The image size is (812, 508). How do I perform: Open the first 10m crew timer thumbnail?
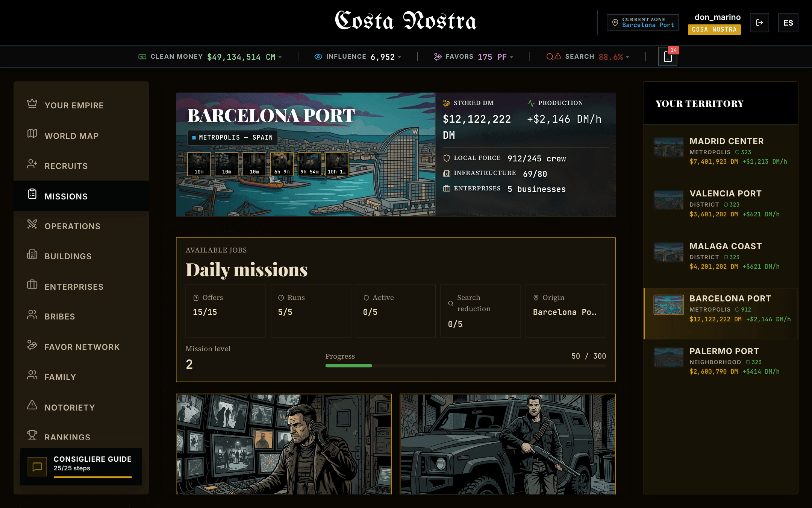[199, 164]
